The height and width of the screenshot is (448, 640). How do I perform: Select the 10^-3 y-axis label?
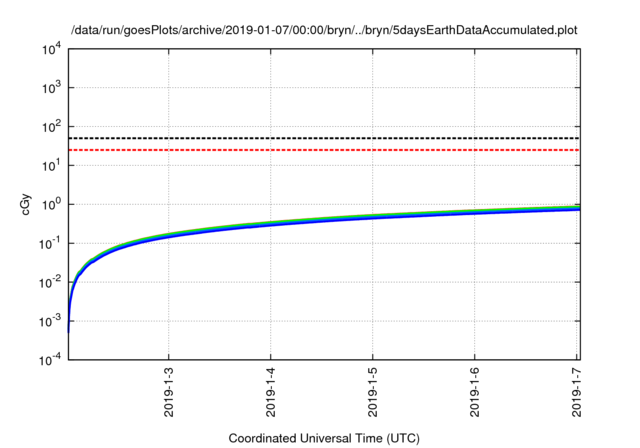tap(50, 322)
